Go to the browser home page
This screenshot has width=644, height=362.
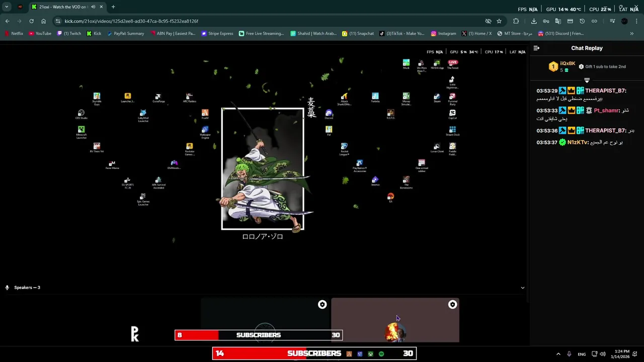(x=43, y=21)
